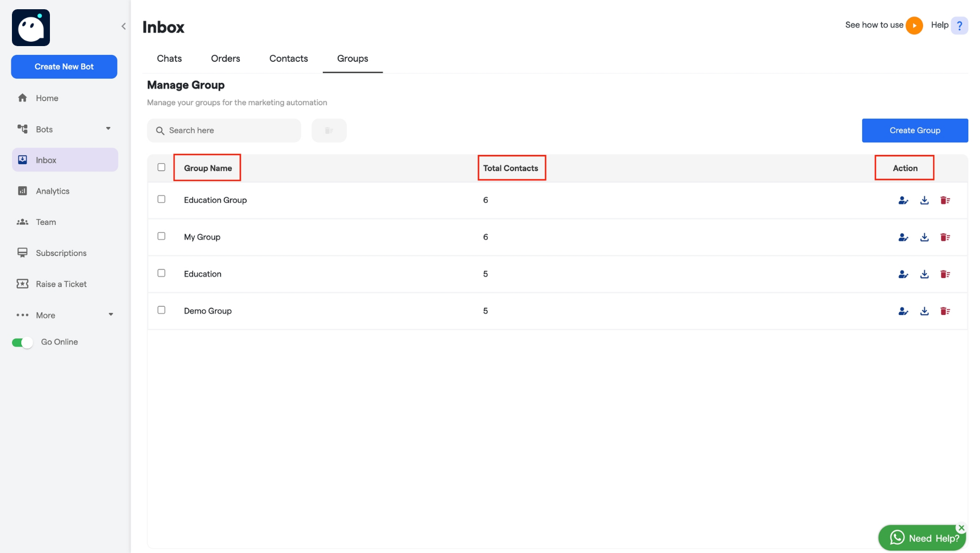Viewport: 980px width, 553px height.
Task: Click the Search here field
Action: click(224, 131)
